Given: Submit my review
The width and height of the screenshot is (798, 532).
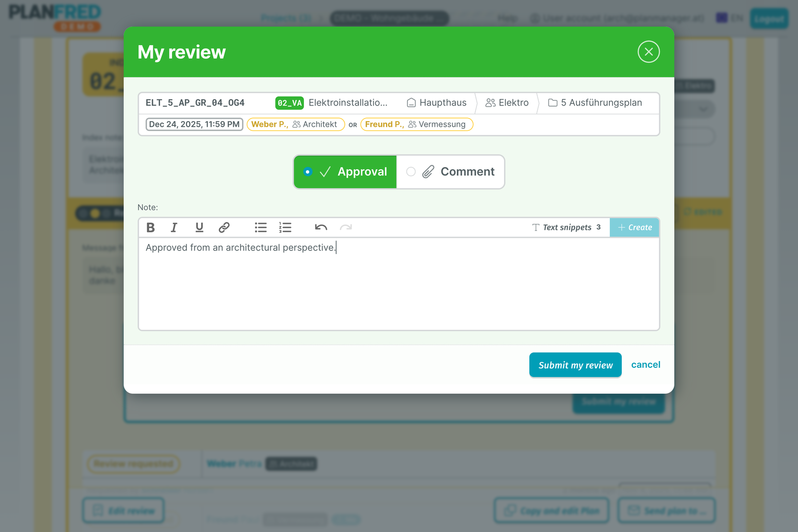Looking at the screenshot, I should (575, 365).
